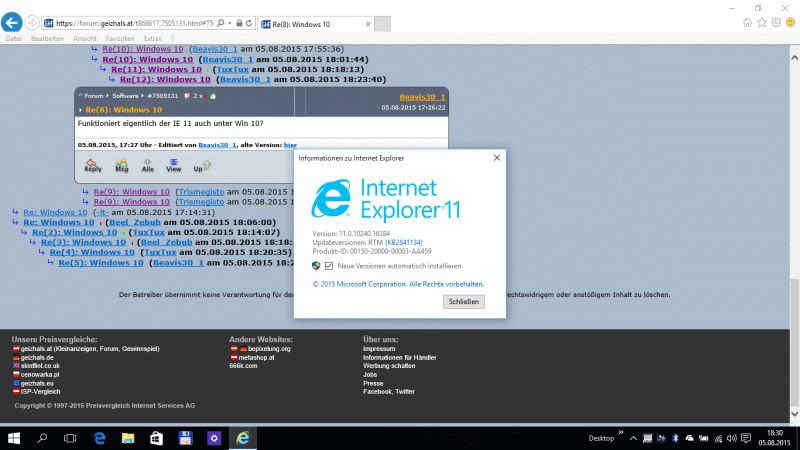Select Internet Explorer on the taskbar
800x450 pixels.
[x=242, y=438]
